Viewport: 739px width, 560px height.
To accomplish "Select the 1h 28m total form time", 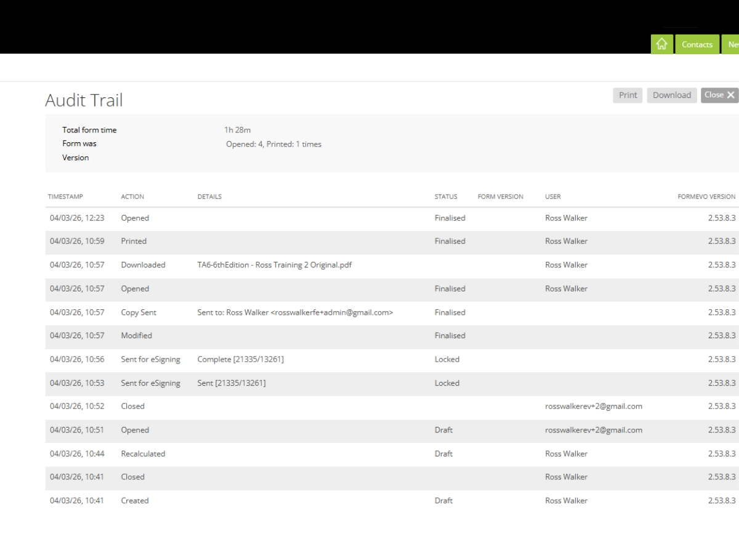I will point(237,130).
